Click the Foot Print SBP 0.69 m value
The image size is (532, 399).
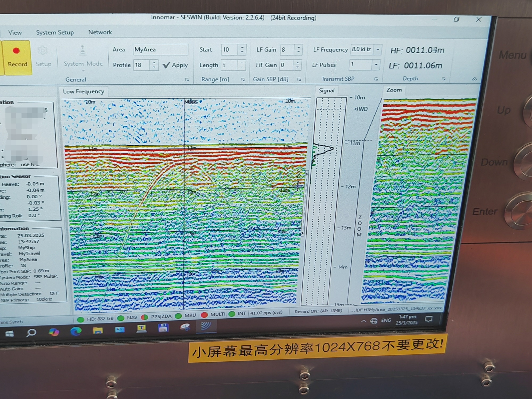[x=41, y=271]
